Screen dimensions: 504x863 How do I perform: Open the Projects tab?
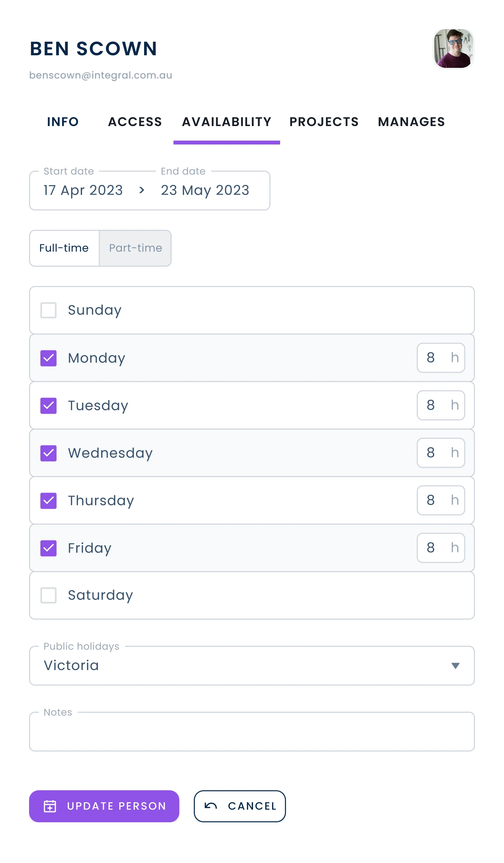324,122
